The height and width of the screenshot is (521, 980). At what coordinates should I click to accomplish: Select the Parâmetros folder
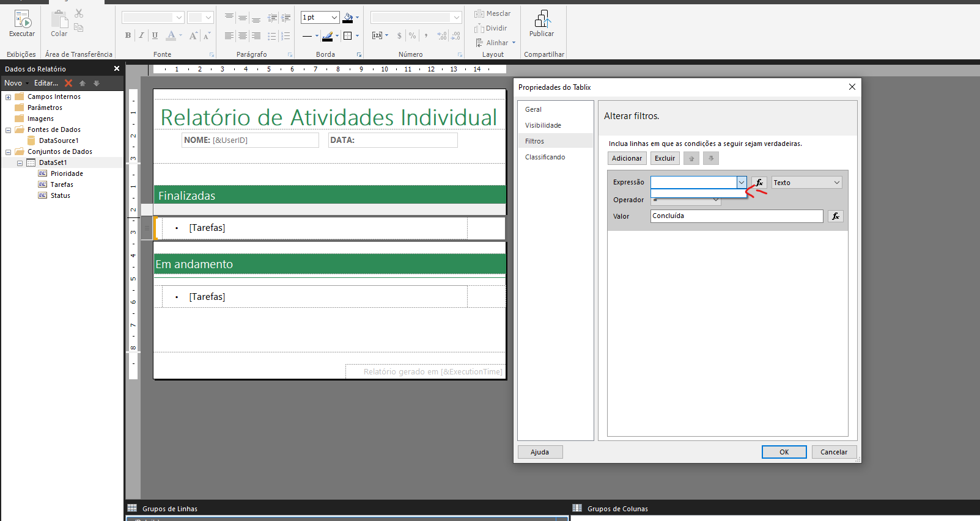[x=45, y=107]
